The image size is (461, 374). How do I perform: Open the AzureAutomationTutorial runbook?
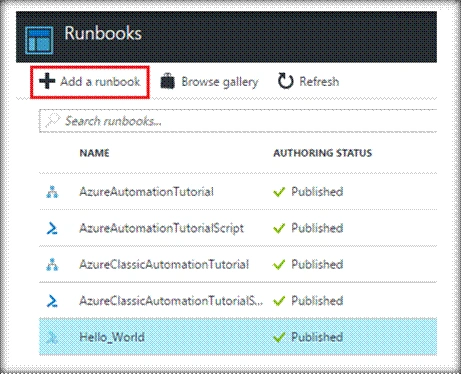(x=146, y=192)
